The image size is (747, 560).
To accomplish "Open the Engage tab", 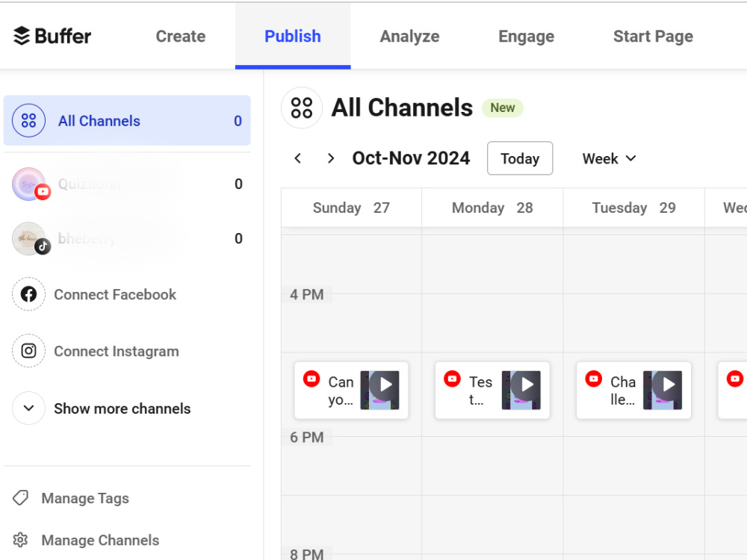I will pos(527,36).
